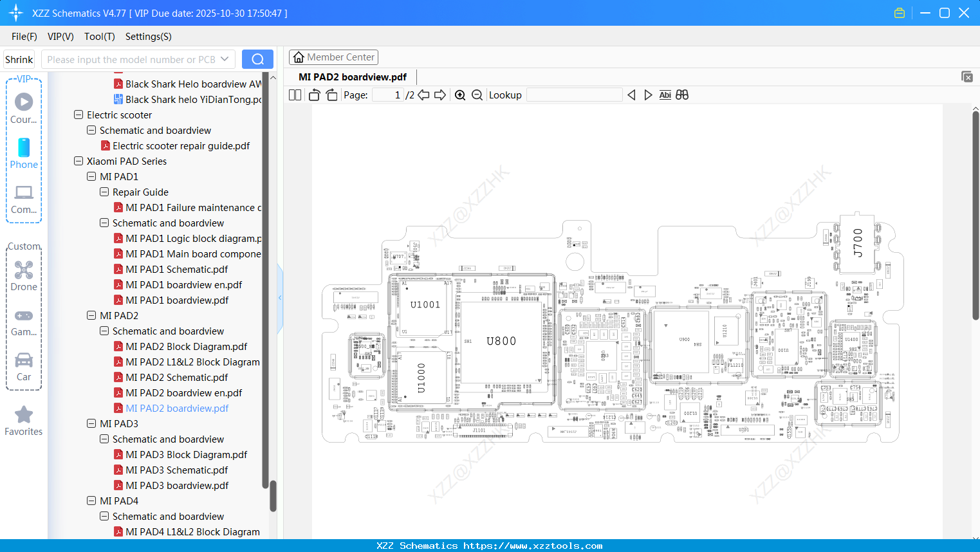Image resolution: width=980 pixels, height=552 pixels.
Task: Zoom out of the PDF
Action: (477, 95)
